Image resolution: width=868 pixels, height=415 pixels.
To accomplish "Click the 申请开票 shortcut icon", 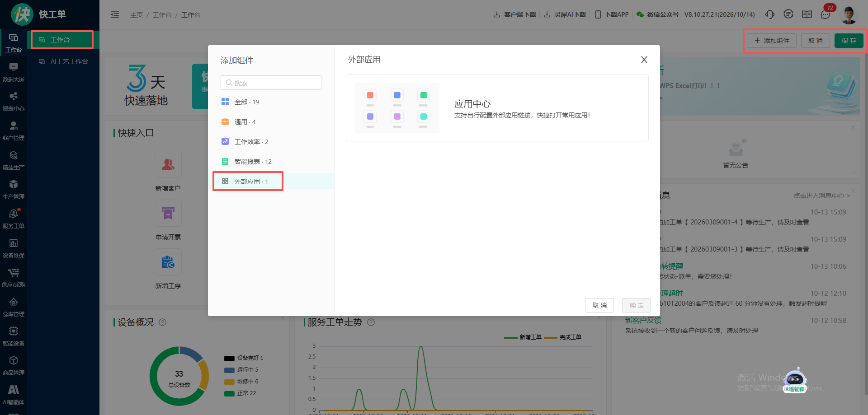I will pyautogui.click(x=168, y=213).
